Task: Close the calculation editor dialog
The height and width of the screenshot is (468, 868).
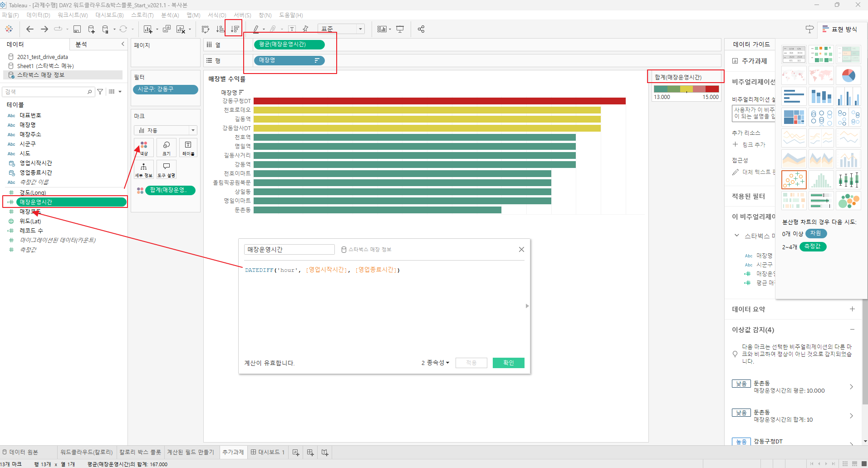Action: tap(521, 249)
